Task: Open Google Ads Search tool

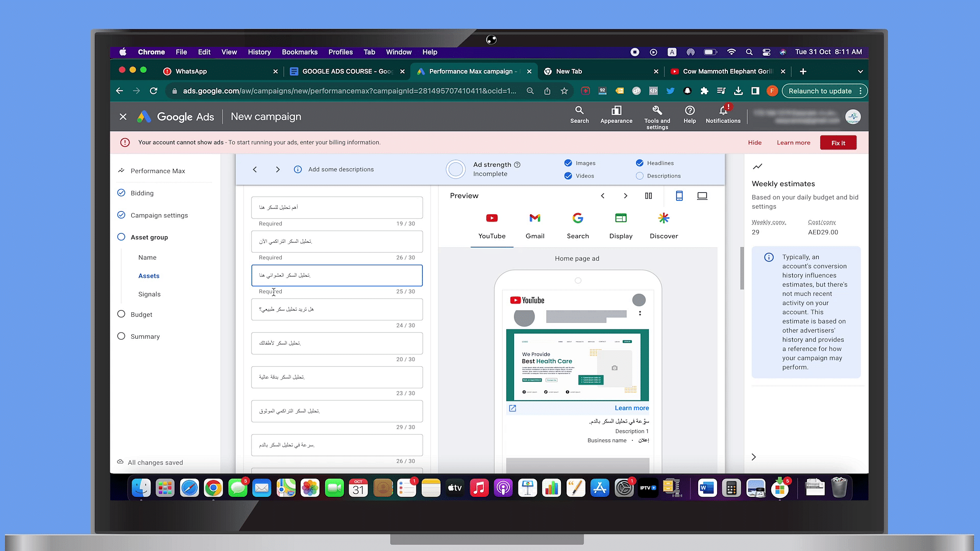Action: pyautogui.click(x=579, y=115)
